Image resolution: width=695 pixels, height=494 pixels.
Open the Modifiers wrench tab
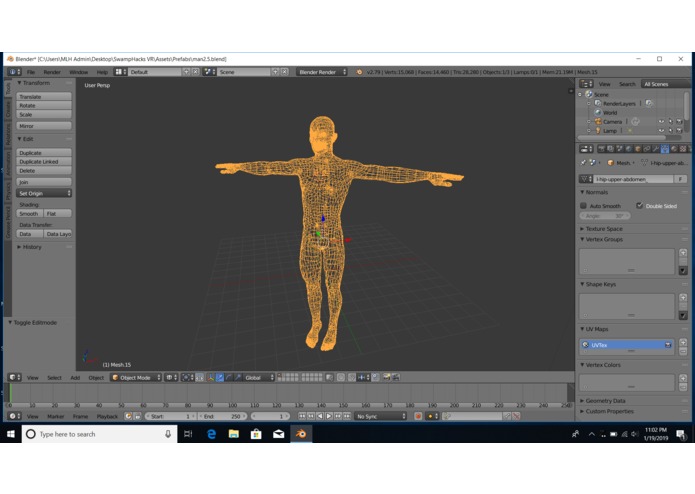click(656, 149)
